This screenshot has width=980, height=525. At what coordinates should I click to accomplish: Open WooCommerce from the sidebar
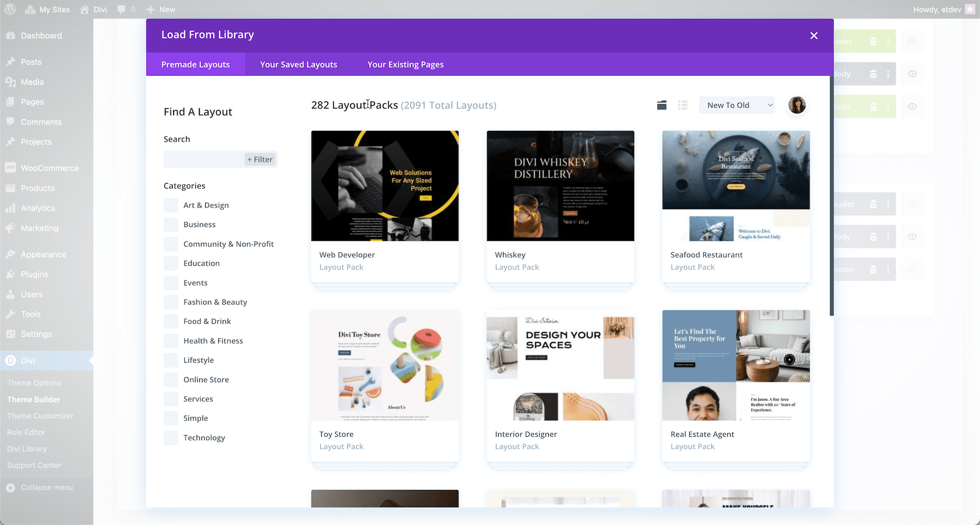point(50,168)
